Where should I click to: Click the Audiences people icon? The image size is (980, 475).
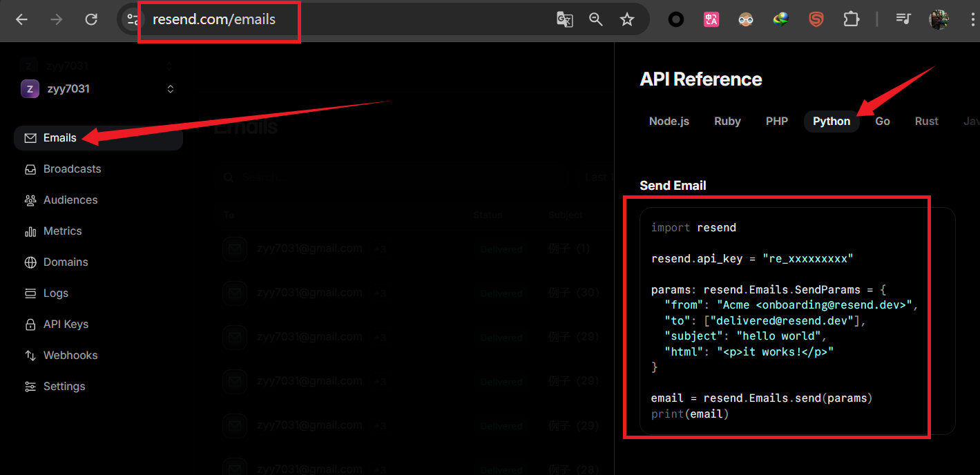tap(30, 200)
